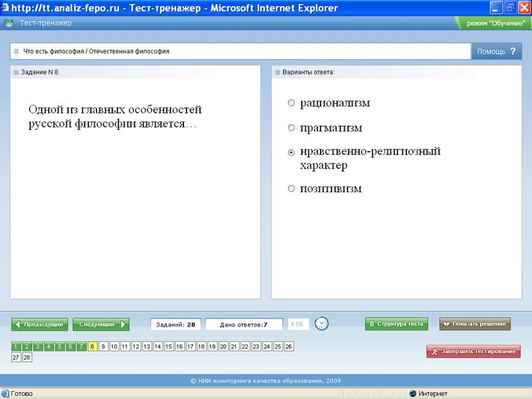Screen dimensions: 532x399
Task: Click the left arrow on Предыдущий button
Action: point(18,325)
